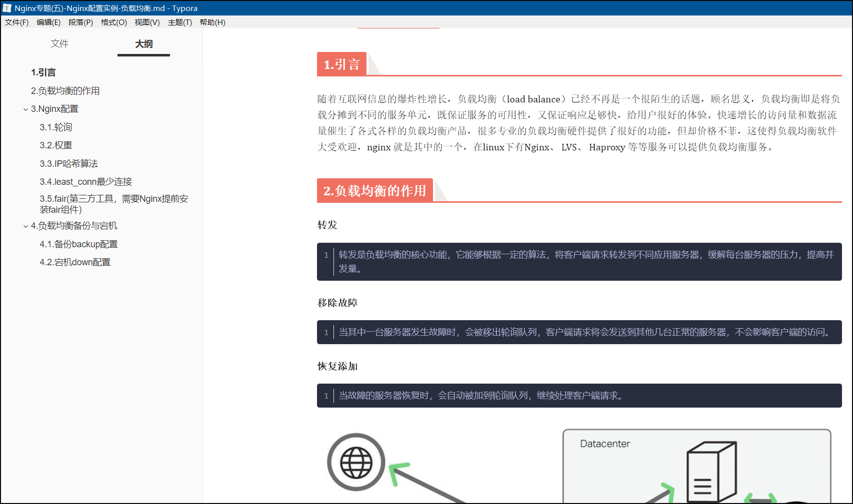Screen dimensions: 853x504
Task: Click the Typora app icon in title bar
Action: 7,8
